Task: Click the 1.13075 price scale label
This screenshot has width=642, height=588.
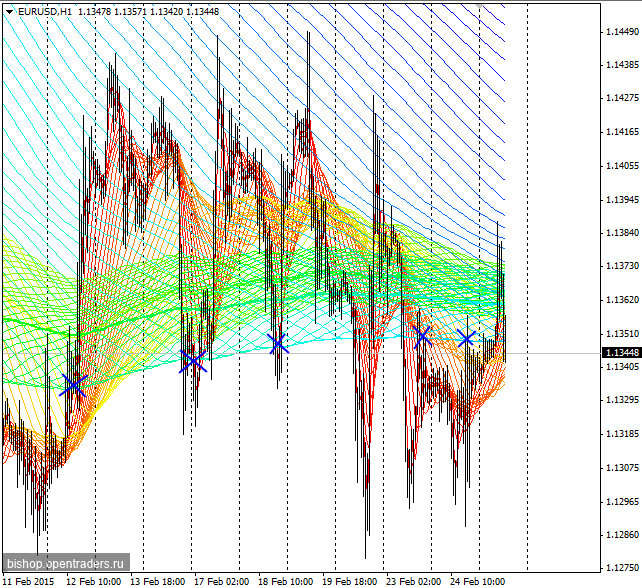Action: (622, 468)
